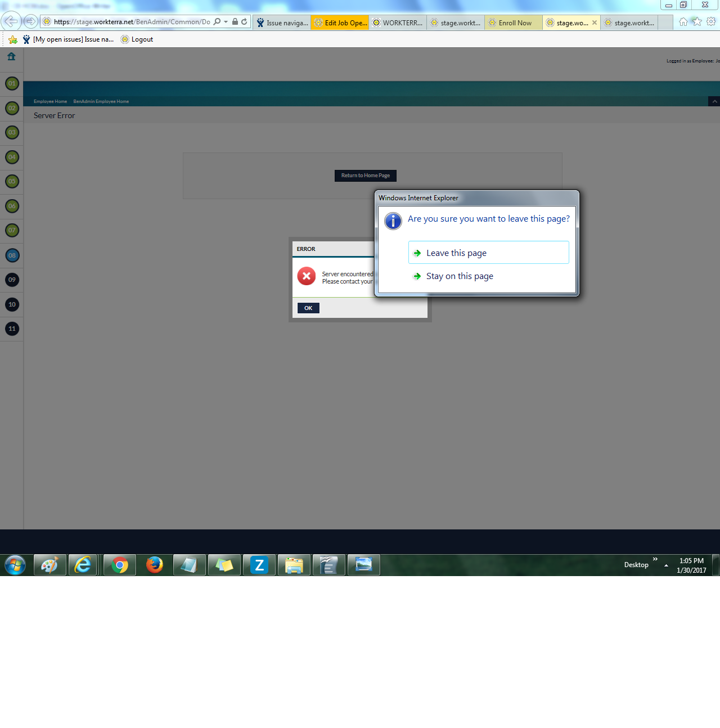Select step 01 circle in sidebar
720x728 pixels.
pyautogui.click(x=12, y=83)
